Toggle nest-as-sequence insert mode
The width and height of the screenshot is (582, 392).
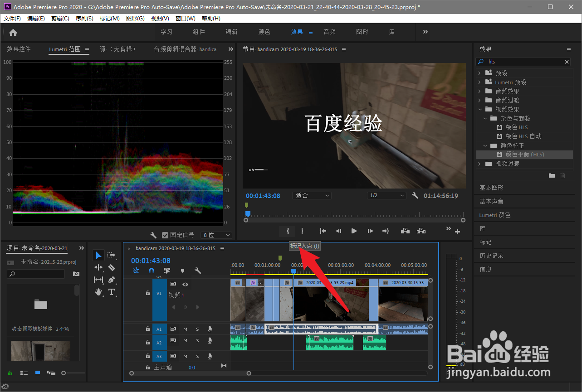click(136, 271)
